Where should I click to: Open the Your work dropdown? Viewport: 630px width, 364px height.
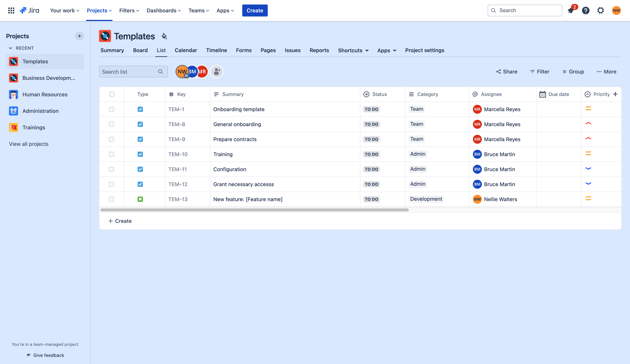[64, 10]
